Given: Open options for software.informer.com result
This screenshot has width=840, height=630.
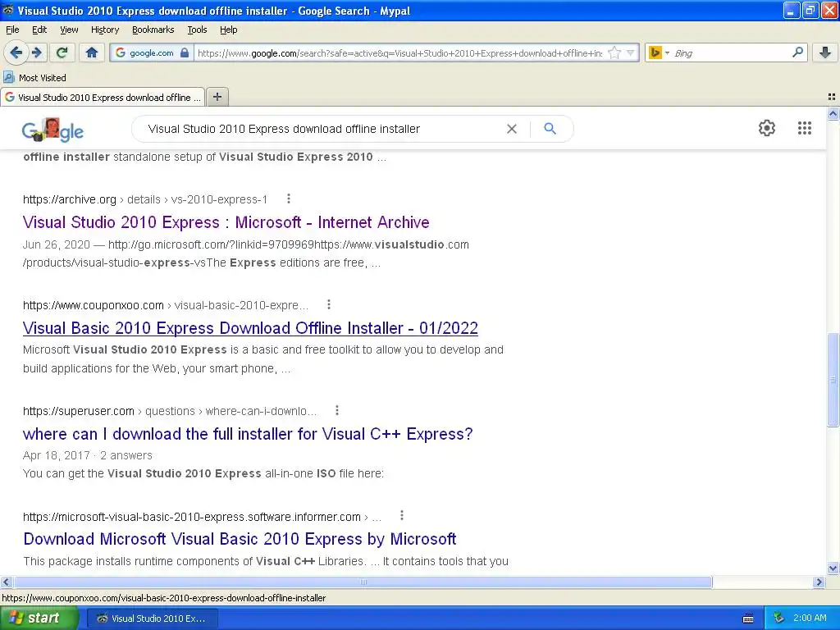Looking at the screenshot, I should point(402,515).
